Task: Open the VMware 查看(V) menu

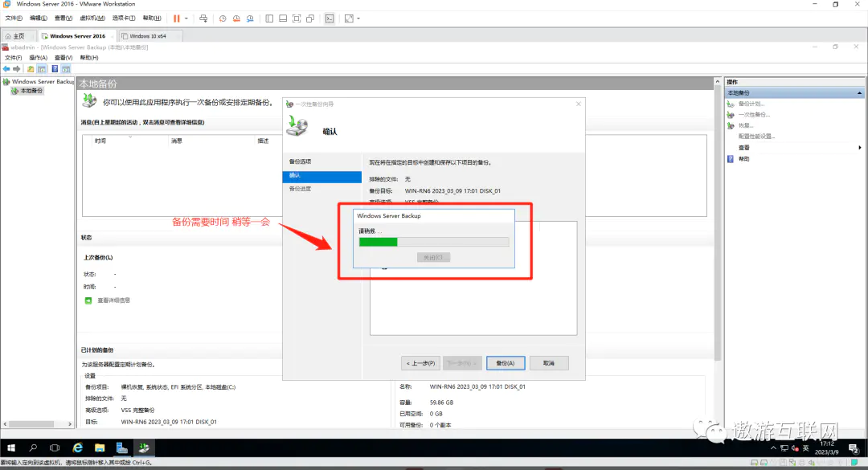Action: point(63,18)
